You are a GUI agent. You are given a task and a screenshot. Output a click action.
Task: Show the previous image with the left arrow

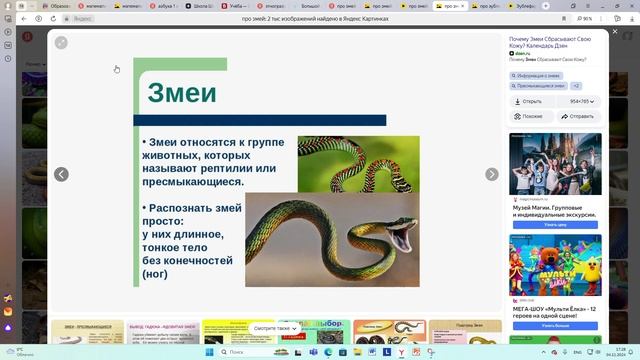pyautogui.click(x=61, y=174)
